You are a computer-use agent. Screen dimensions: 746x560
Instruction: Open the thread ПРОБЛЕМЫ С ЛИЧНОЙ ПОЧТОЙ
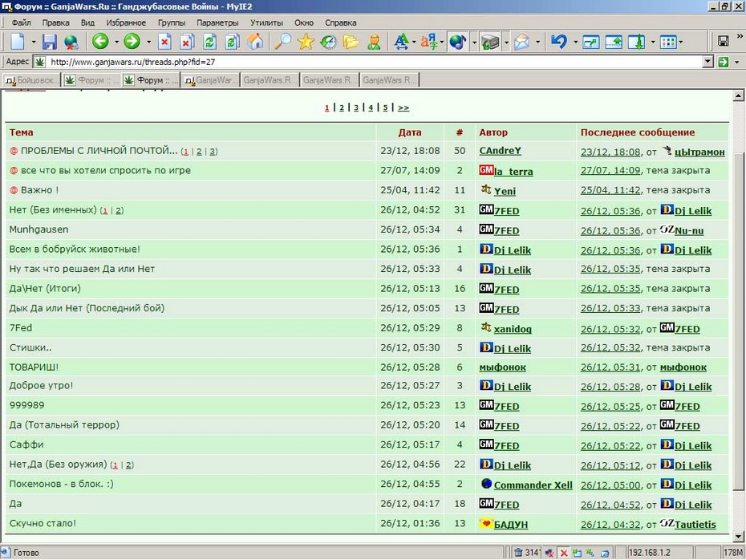pos(99,150)
